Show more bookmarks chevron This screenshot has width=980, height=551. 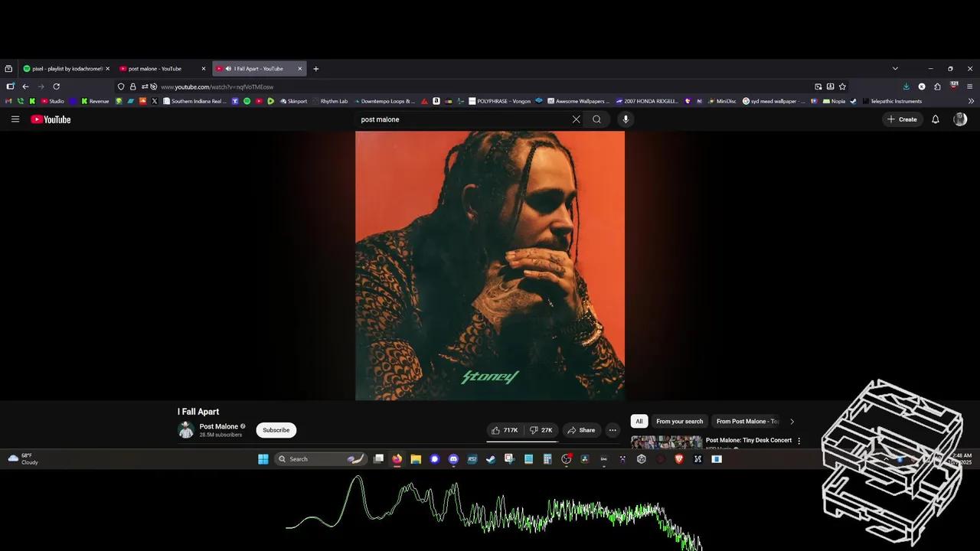coord(972,101)
